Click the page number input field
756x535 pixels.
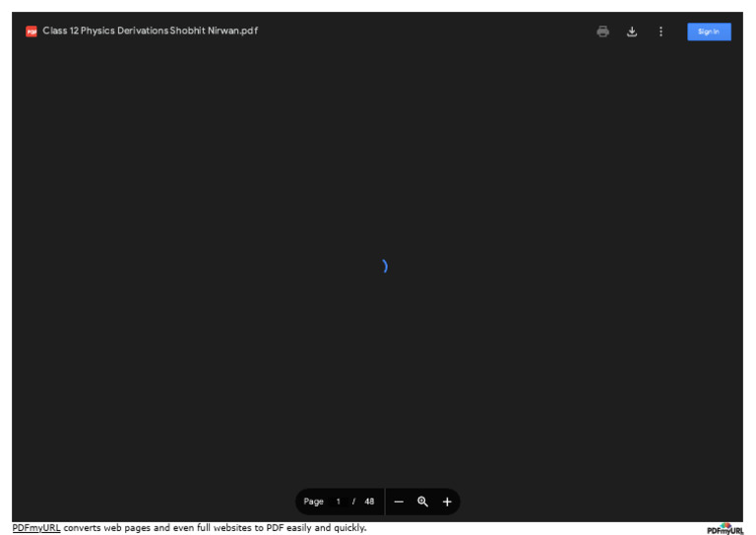pos(339,502)
